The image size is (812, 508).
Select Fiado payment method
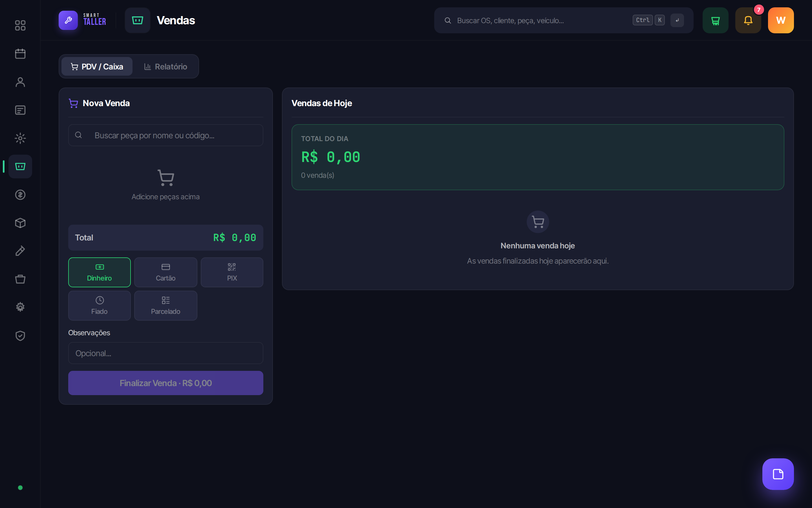[x=99, y=306]
